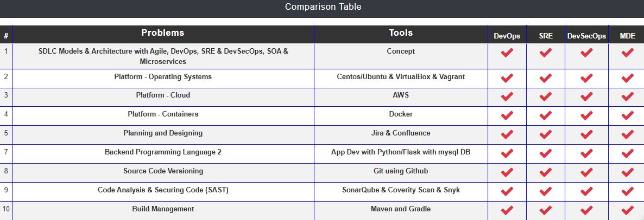Click DevOps checkmark in Centos/Ubuntu row

point(507,79)
